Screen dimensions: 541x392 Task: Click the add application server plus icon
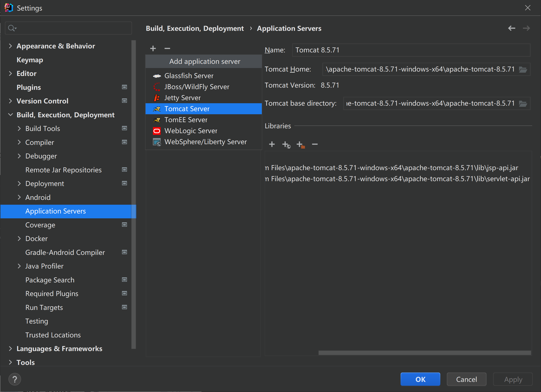click(153, 48)
